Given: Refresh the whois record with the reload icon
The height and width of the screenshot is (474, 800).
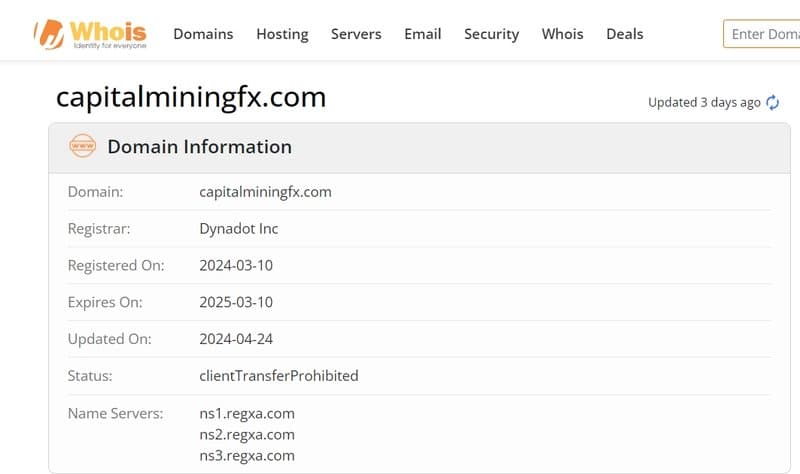Looking at the screenshot, I should (x=772, y=103).
